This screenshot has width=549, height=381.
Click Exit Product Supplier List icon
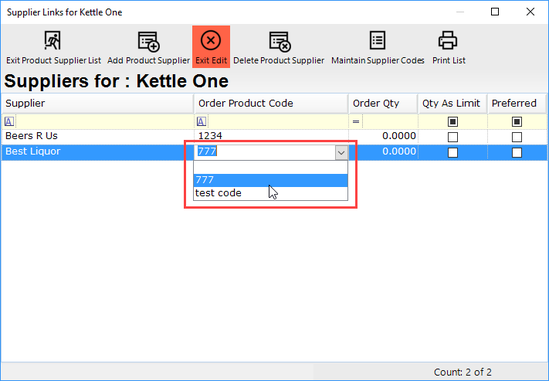(x=53, y=41)
